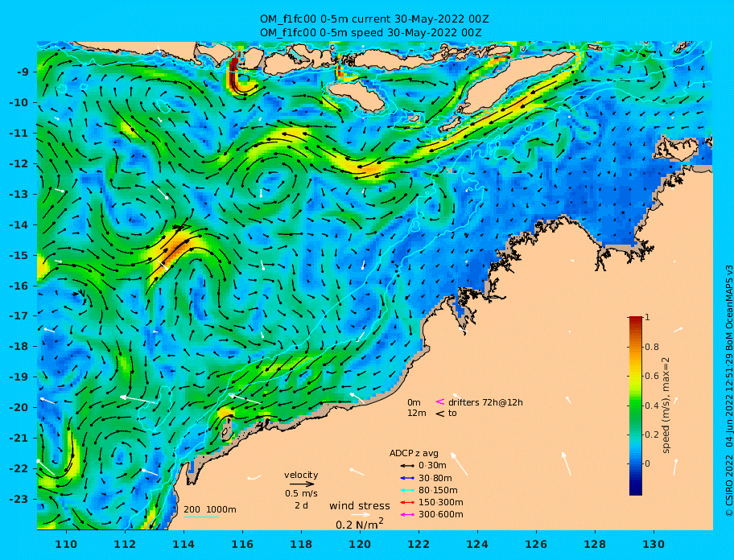Click the '300-600m' ADCP depth label
This screenshot has height=560, width=734.
(441, 515)
